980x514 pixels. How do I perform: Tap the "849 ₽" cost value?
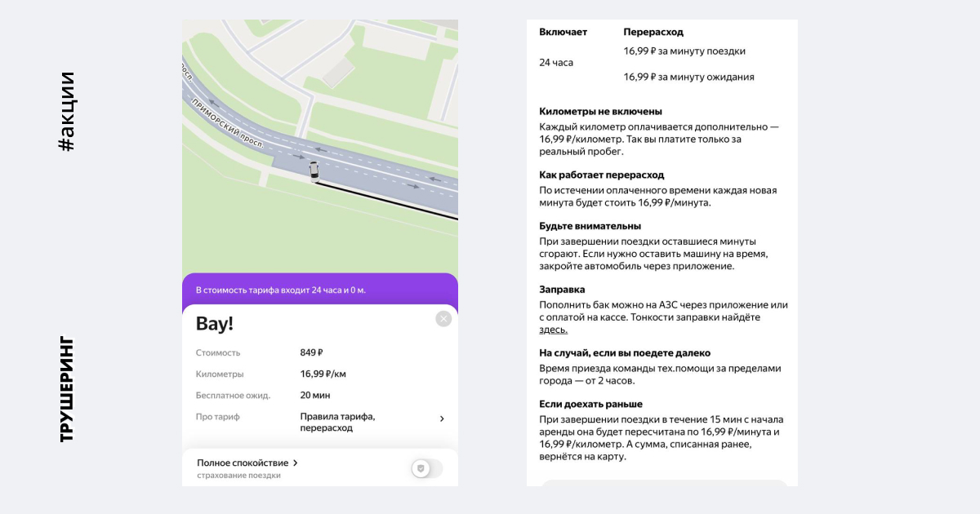(x=311, y=352)
